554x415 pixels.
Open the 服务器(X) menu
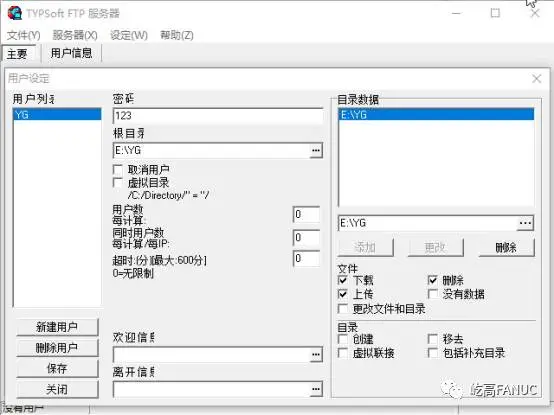75,35
